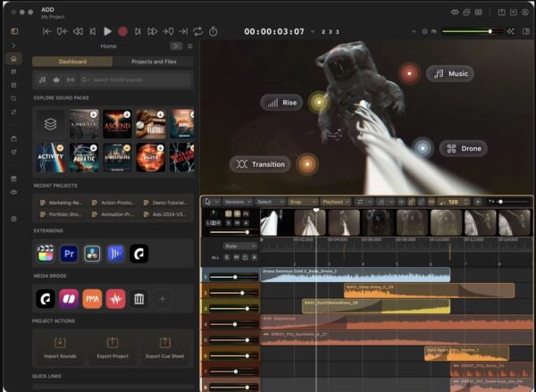Start playback with the Play button

(107, 31)
